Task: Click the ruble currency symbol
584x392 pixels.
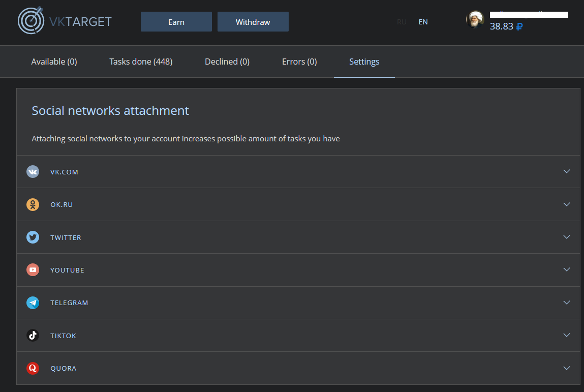Action: point(519,26)
